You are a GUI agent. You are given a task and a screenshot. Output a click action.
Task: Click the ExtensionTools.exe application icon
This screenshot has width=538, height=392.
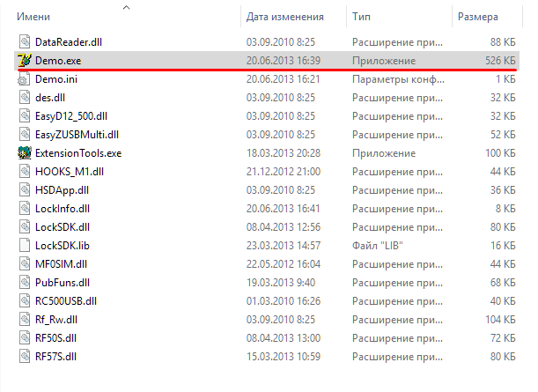point(25,153)
